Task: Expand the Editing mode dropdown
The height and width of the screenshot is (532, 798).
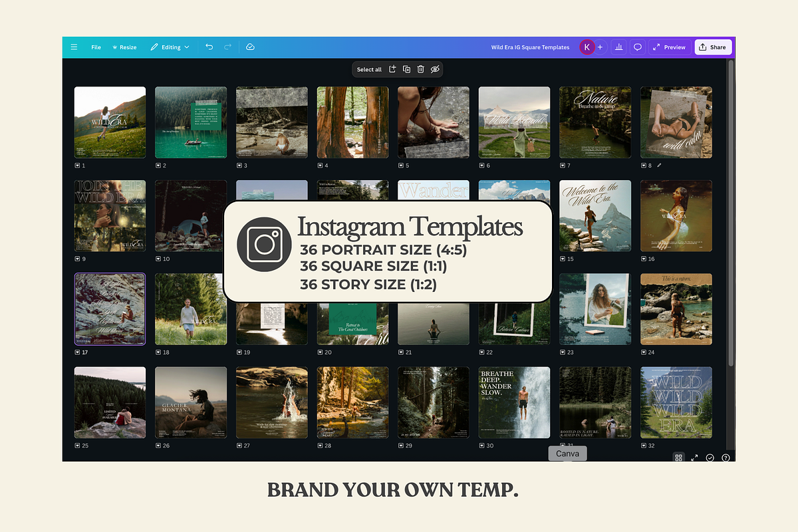Action: point(170,47)
